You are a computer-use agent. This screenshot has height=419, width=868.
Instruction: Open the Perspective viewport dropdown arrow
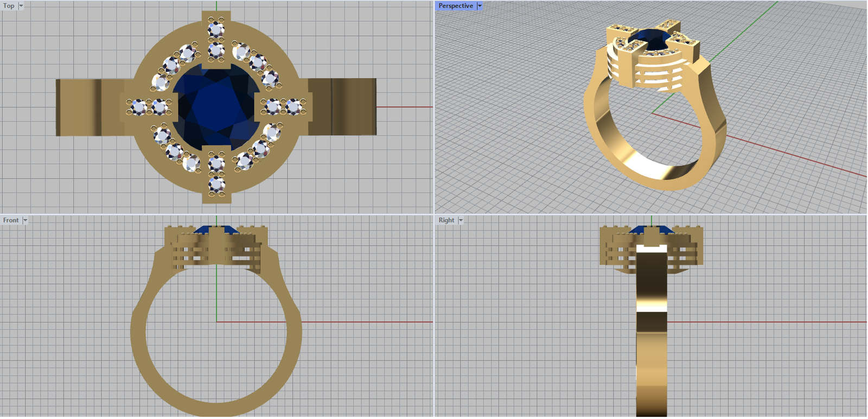480,6
